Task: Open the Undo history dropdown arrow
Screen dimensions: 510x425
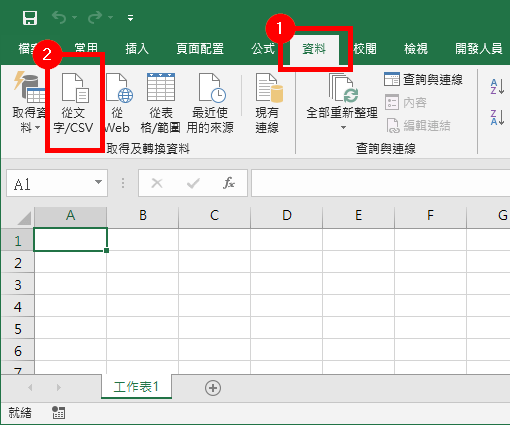Action: [x=74, y=18]
